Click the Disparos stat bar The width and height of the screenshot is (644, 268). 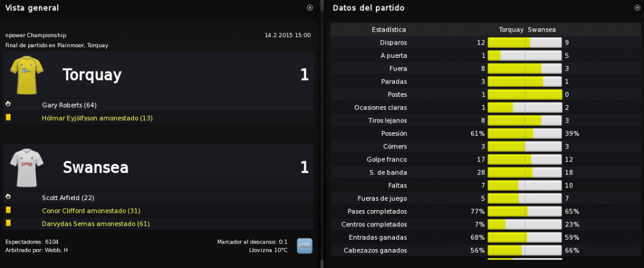[525, 42]
